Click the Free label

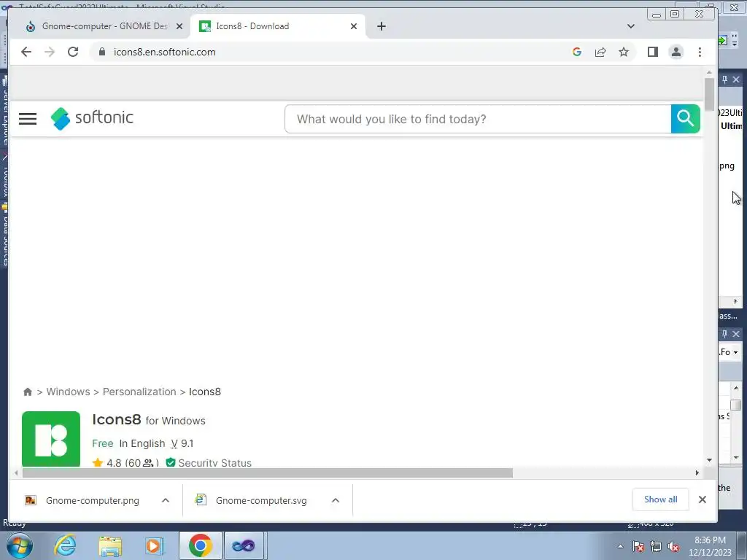[x=103, y=443]
